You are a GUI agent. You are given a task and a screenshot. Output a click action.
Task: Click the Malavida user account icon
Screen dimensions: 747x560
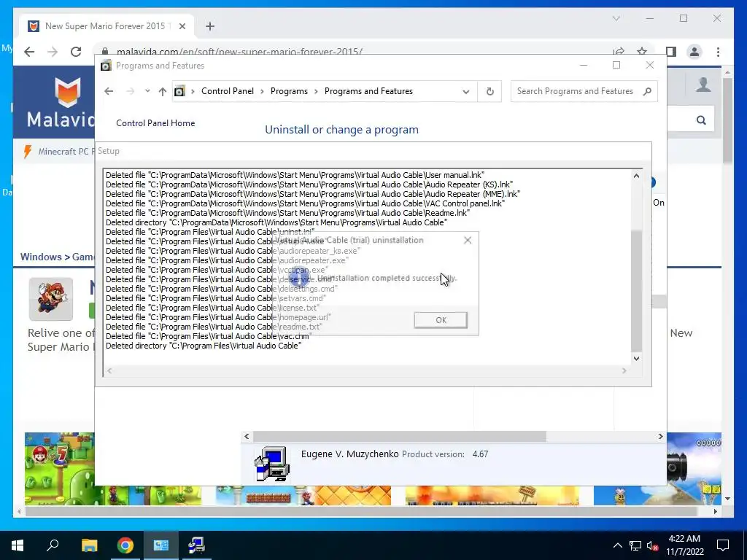[x=703, y=85]
